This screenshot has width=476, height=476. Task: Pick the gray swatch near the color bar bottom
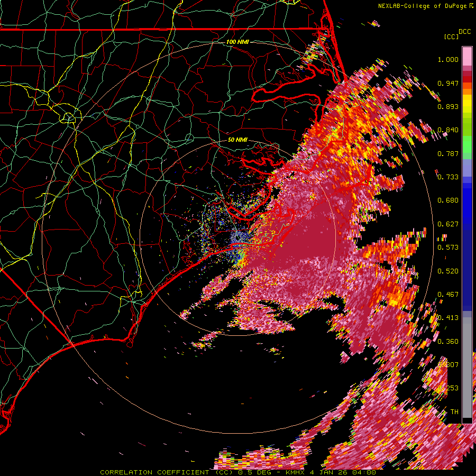click(467, 368)
